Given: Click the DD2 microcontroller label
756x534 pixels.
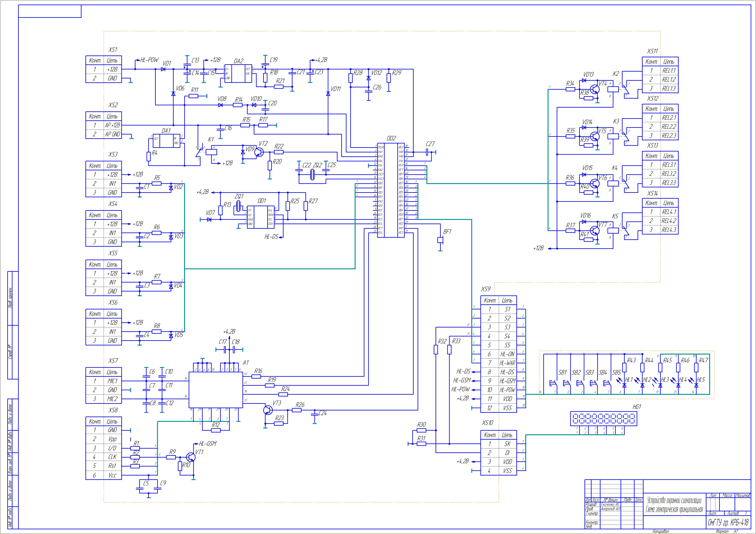Looking at the screenshot, I should 391,138.
